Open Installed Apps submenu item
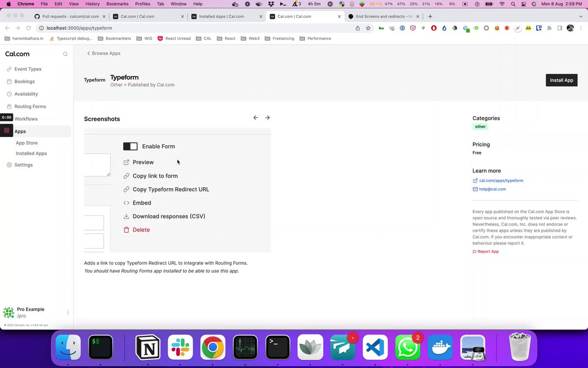This screenshot has width=588, height=368. 31,153
